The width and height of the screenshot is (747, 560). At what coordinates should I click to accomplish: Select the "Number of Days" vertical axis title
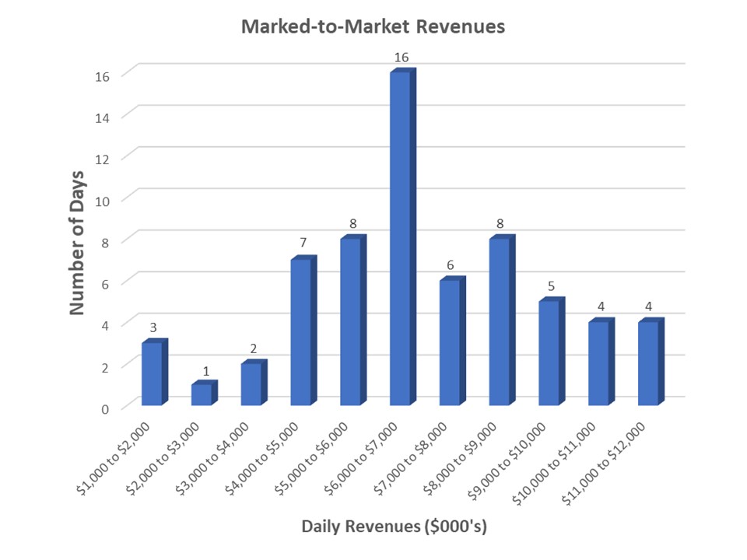tap(76, 243)
